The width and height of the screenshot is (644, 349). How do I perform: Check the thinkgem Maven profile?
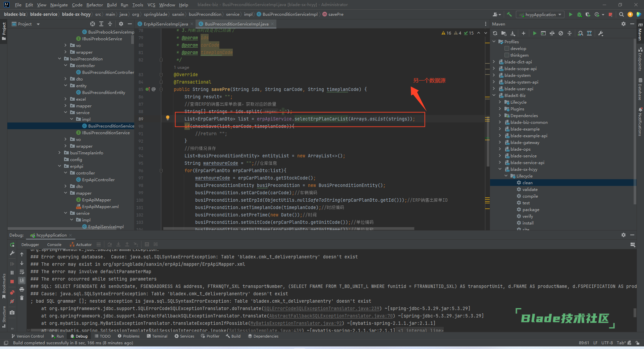coord(507,55)
